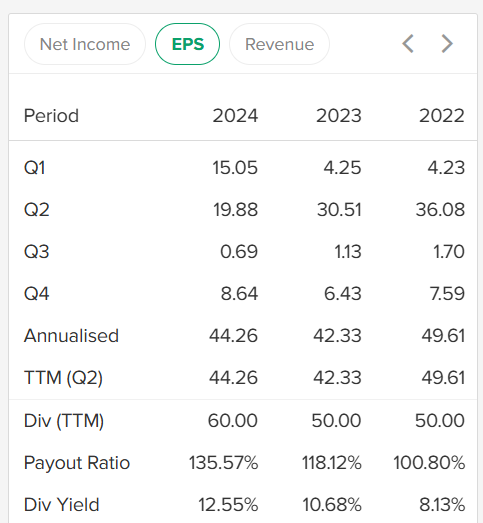
Task: Click the Div Yield value 12.55%
Action: (228, 505)
